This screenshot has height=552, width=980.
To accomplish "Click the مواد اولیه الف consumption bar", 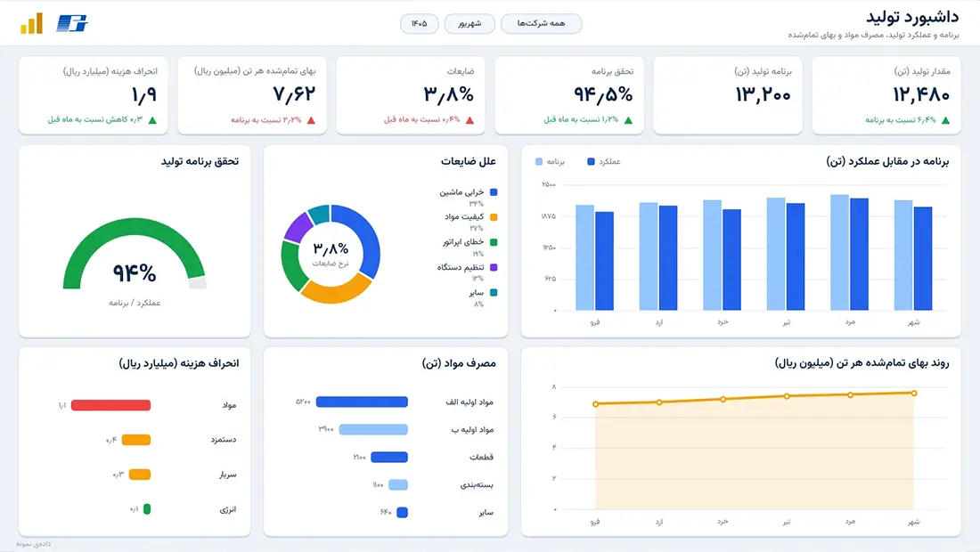I will [362, 402].
